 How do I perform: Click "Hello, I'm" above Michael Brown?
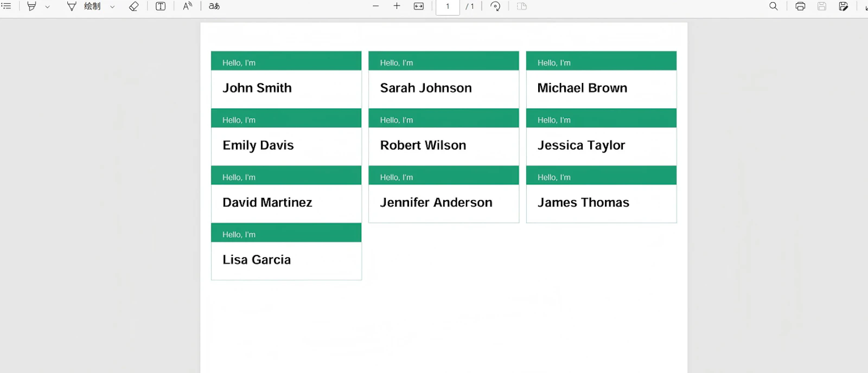pyautogui.click(x=554, y=63)
